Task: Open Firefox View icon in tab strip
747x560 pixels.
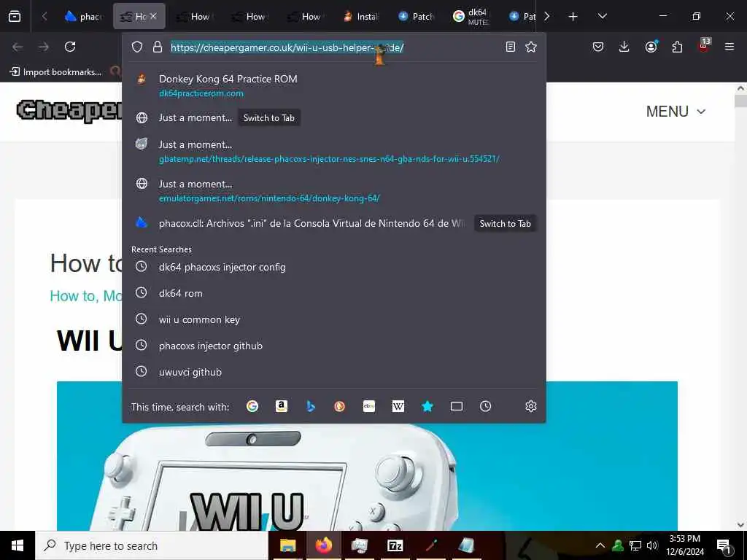Action: coord(15,16)
